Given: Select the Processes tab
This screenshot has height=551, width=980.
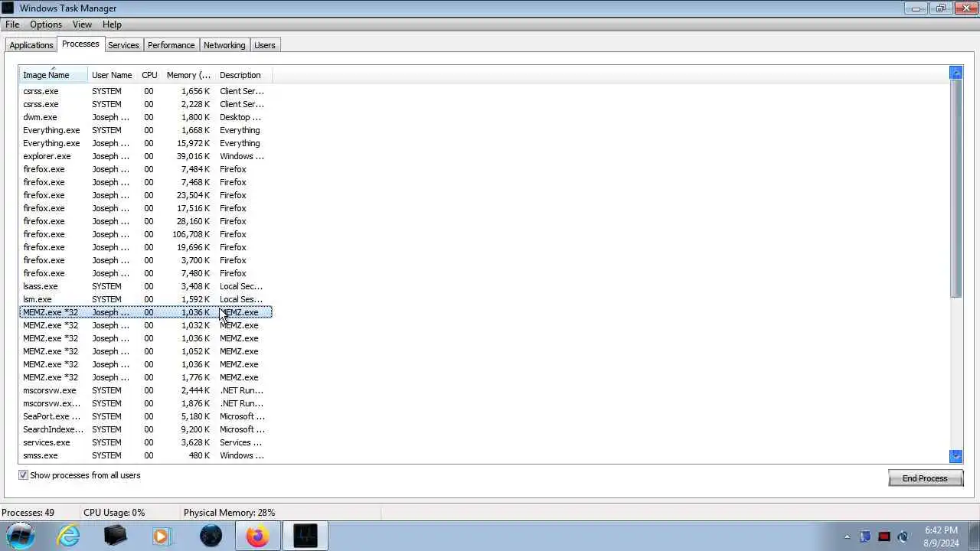Looking at the screenshot, I should pyautogui.click(x=80, y=44).
